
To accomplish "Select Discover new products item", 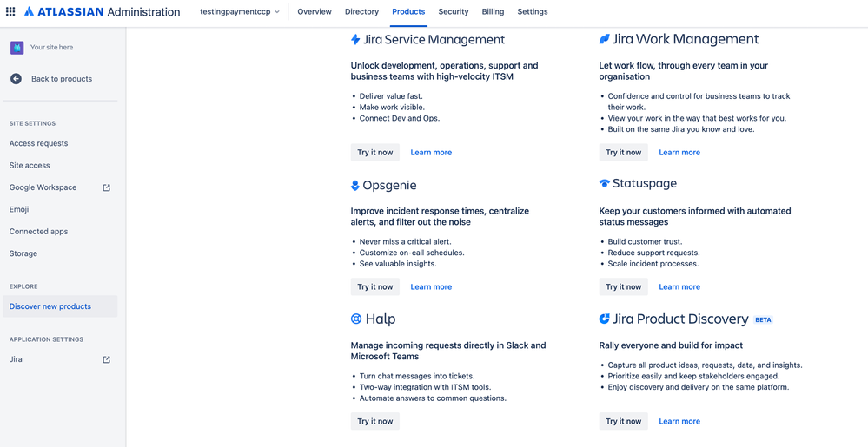I will pos(60,306).
